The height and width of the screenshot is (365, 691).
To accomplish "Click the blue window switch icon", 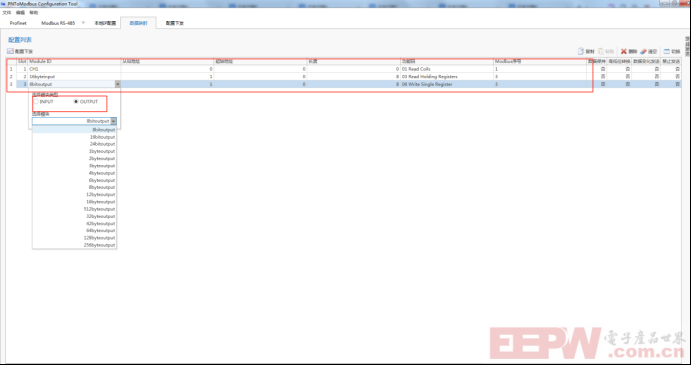I will point(667,51).
